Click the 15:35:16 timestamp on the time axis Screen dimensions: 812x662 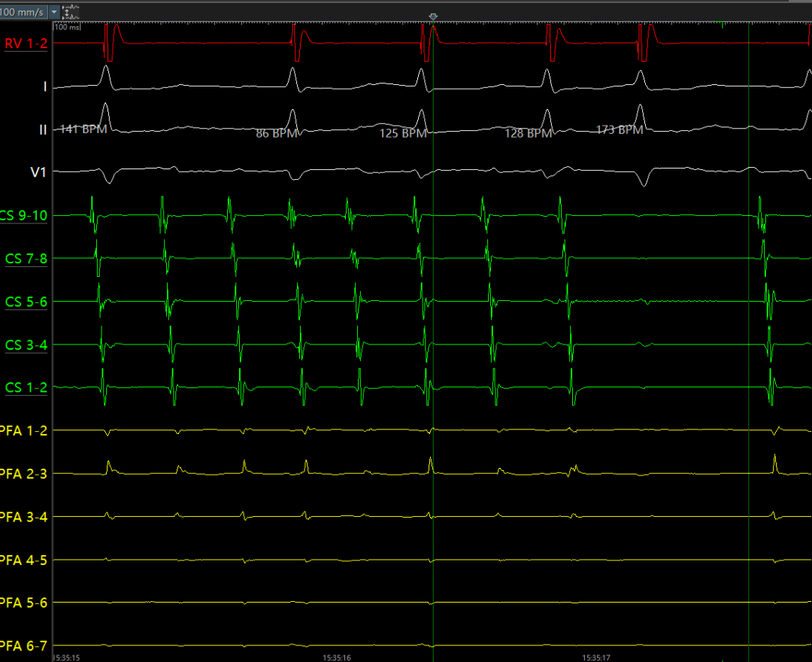[x=338, y=657]
